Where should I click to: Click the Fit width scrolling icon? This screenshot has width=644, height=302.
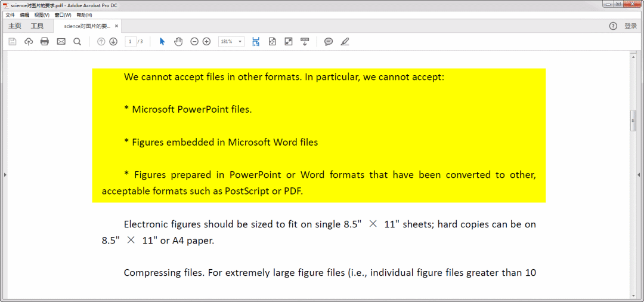click(256, 42)
